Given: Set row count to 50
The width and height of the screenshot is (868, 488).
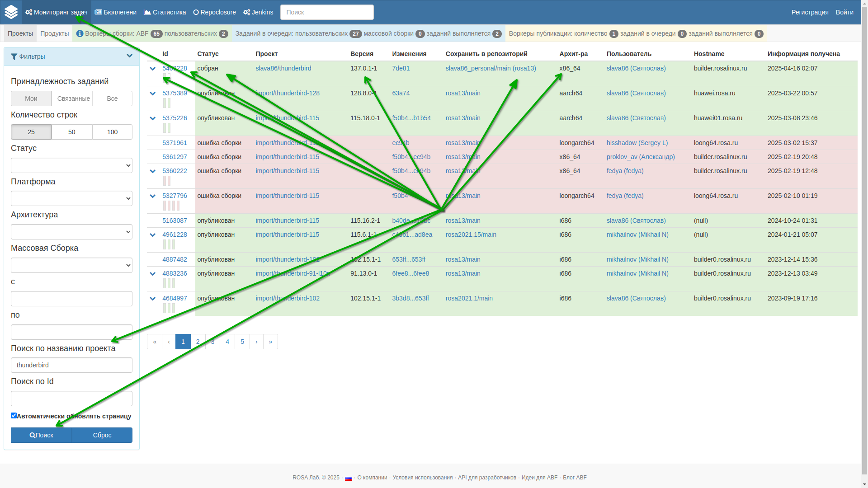Looking at the screenshot, I should 72,132.
